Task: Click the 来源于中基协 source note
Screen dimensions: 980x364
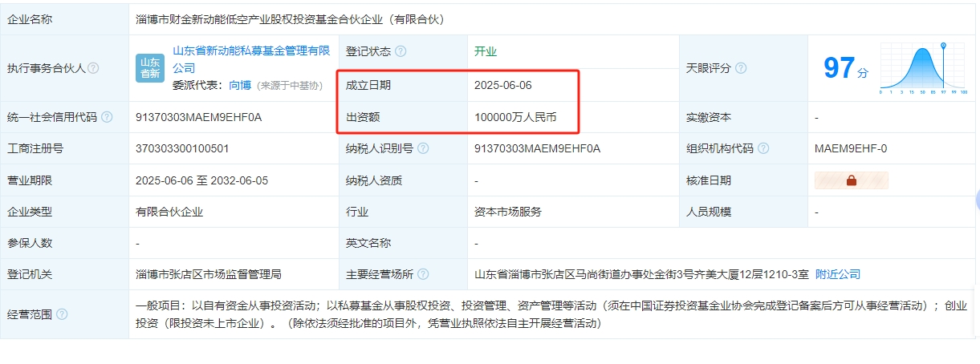Action: point(289,85)
